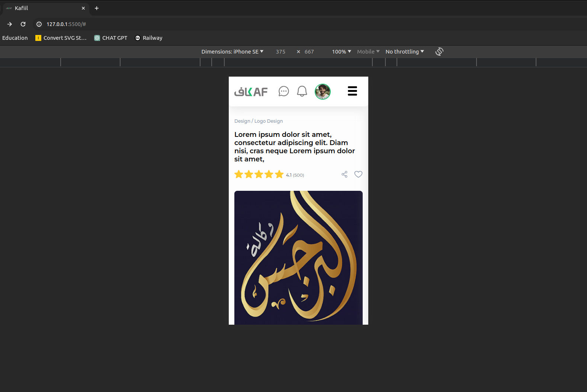Viewport: 587px width, 392px height.
Task: View site information icon
Action: tap(39, 24)
